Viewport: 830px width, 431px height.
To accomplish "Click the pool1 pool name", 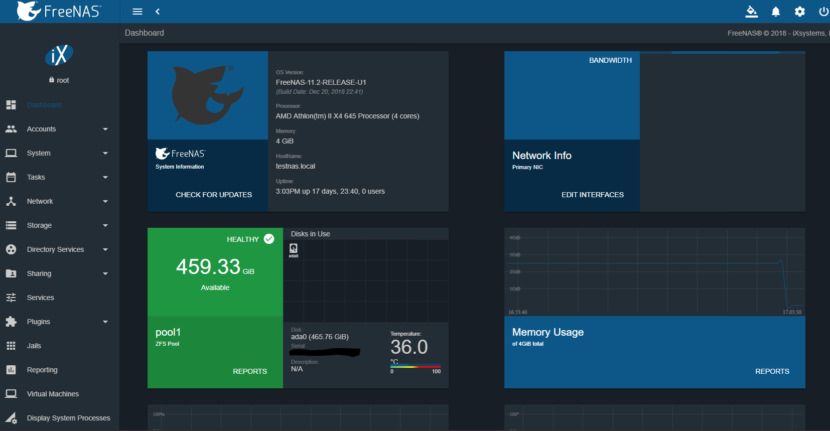I will pos(168,333).
